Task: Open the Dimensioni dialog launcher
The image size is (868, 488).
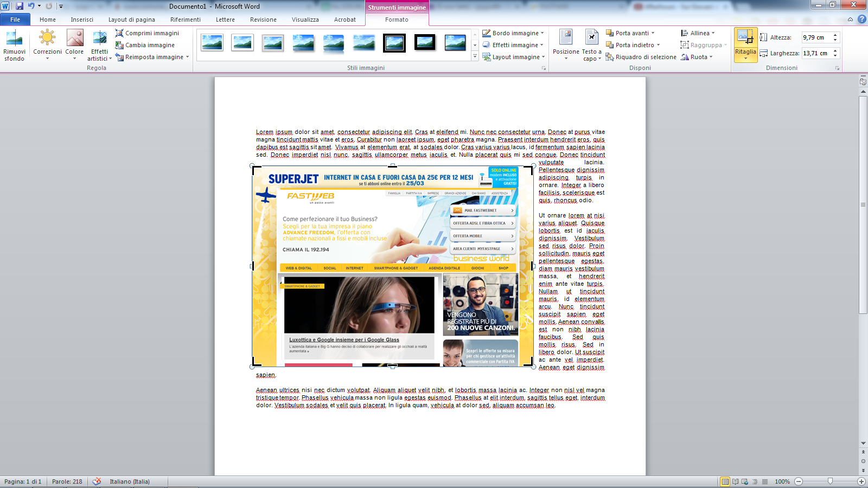Action: tap(837, 68)
